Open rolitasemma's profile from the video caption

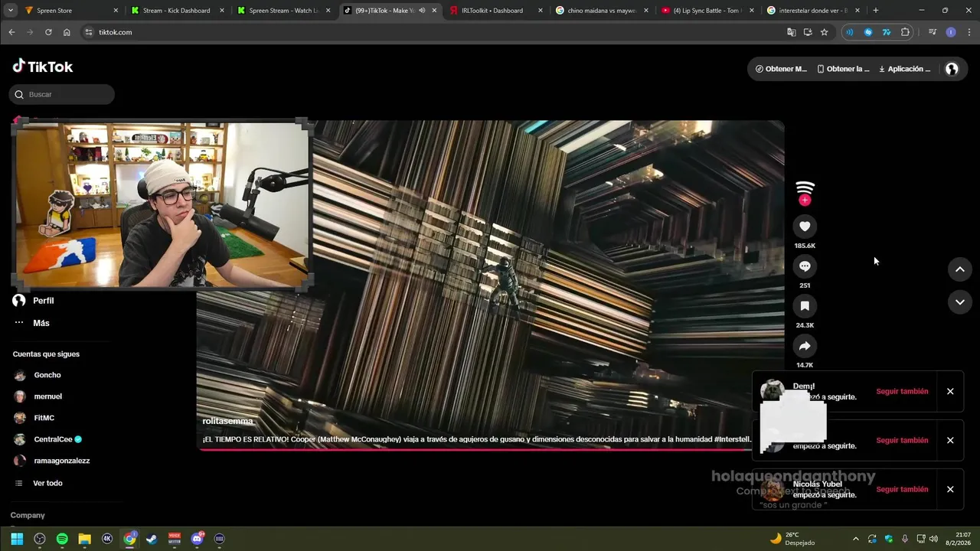pyautogui.click(x=227, y=421)
